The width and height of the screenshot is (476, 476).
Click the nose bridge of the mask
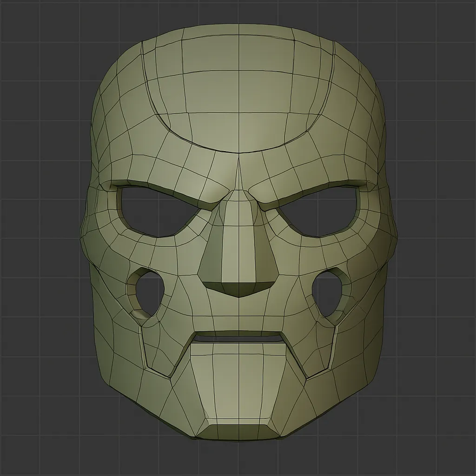(x=238, y=205)
